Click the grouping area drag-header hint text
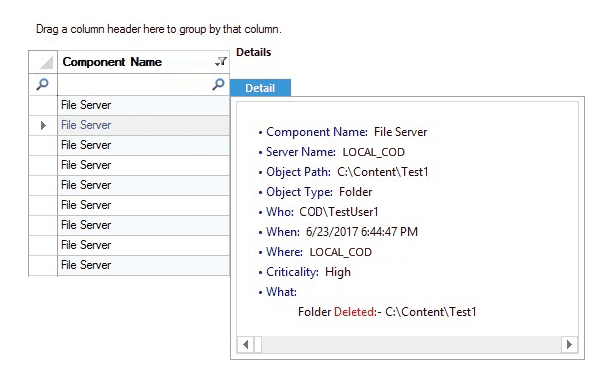The width and height of the screenshot is (612, 382). (x=159, y=29)
